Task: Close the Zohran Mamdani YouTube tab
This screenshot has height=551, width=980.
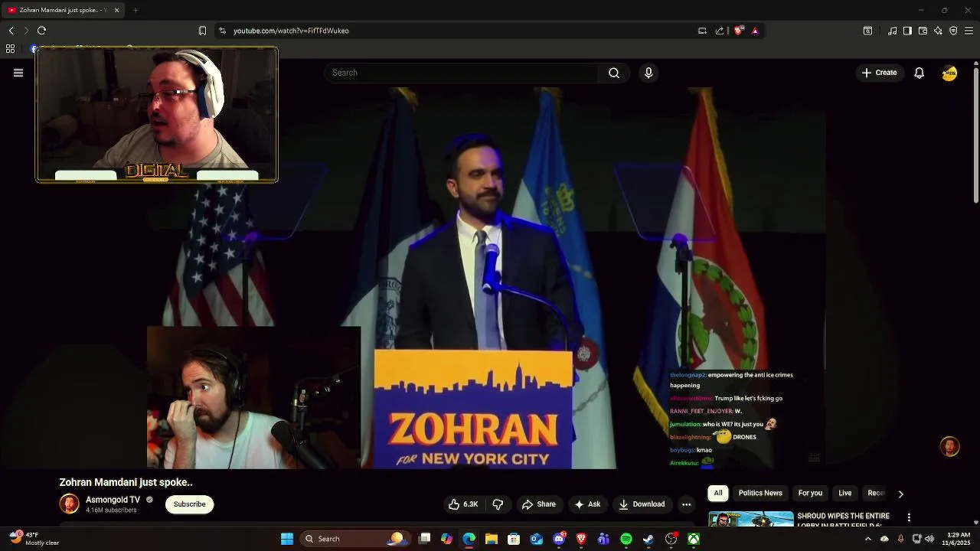Action: click(117, 10)
